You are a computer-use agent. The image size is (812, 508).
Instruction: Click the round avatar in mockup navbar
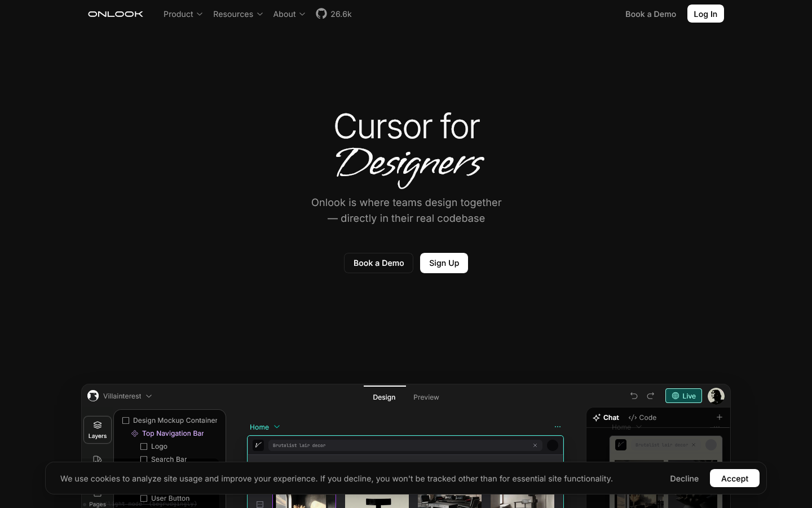[553, 445]
